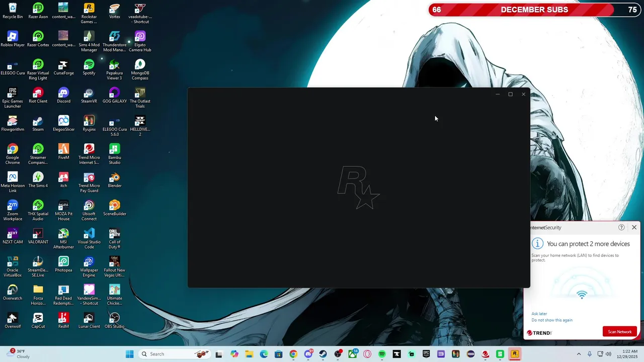Select the Discord desktop shortcut
644x362 pixels.
(63, 95)
